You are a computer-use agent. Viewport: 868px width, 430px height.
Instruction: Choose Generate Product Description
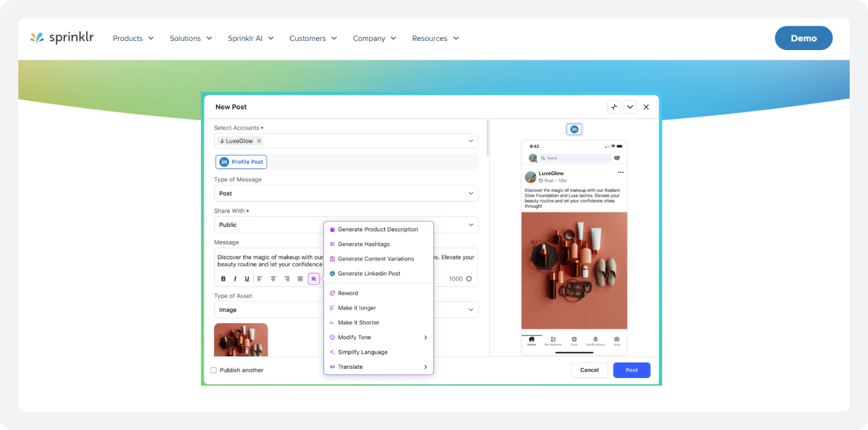(378, 230)
